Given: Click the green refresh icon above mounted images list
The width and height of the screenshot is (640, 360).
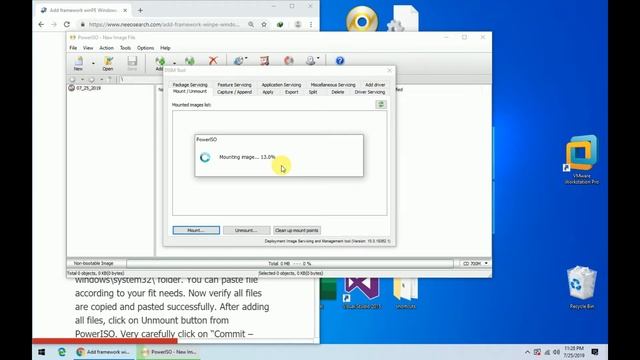Looking at the screenshot, I should (x=381, y=104).
